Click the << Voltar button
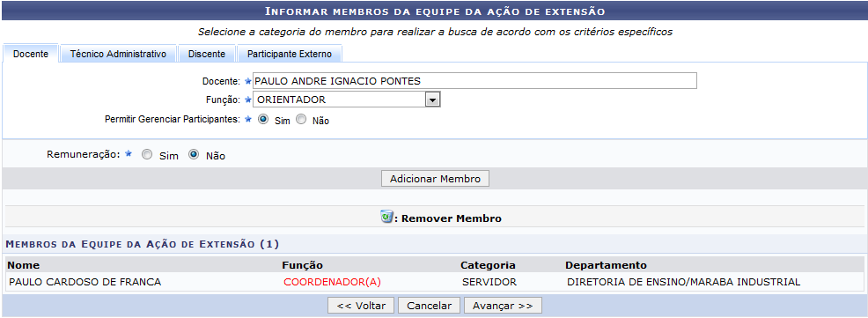This screenshot has height=318, width=868. (x=361, y=306)
